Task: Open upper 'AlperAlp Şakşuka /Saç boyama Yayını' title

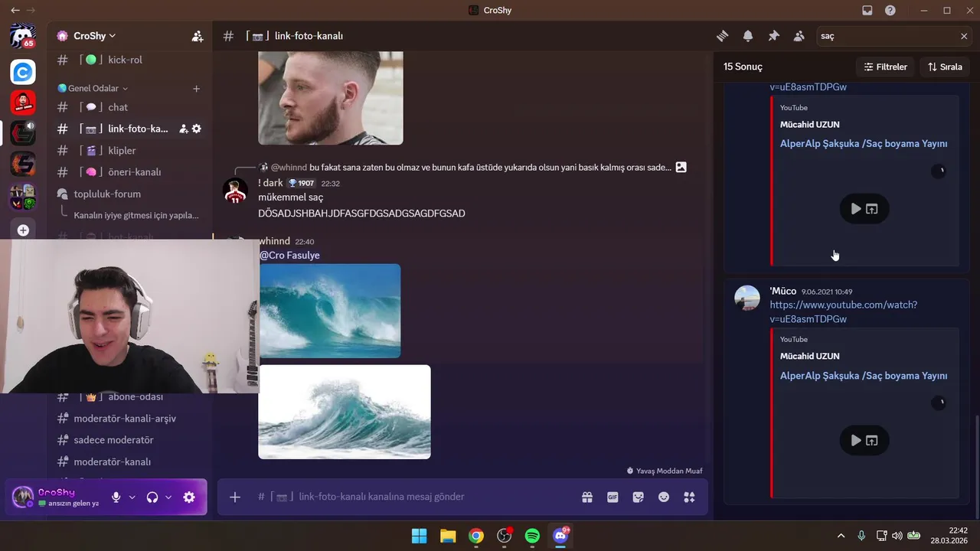Action: click(864, 144)
